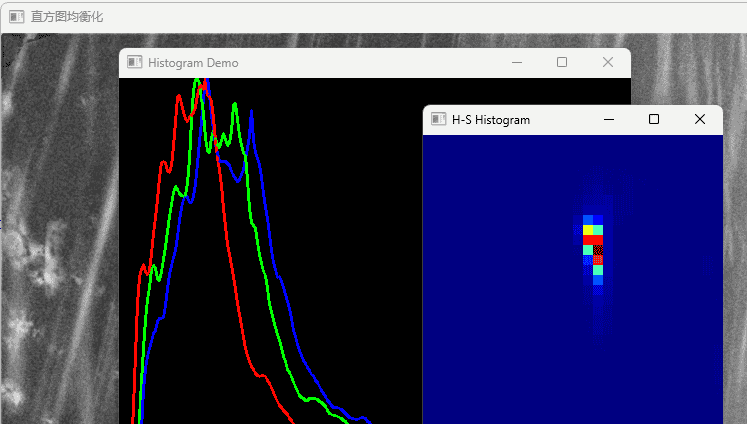Viewport: 747px width, 424px height.
Task: Click the Histogram Demo window icon
Action: pos(135,63)
